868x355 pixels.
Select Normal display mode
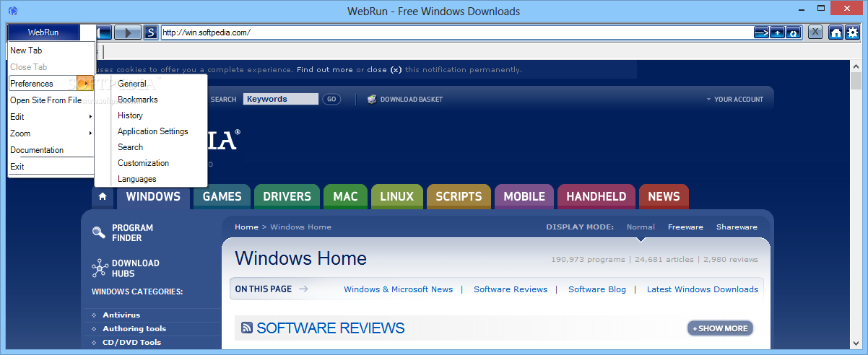click(641, 227)
